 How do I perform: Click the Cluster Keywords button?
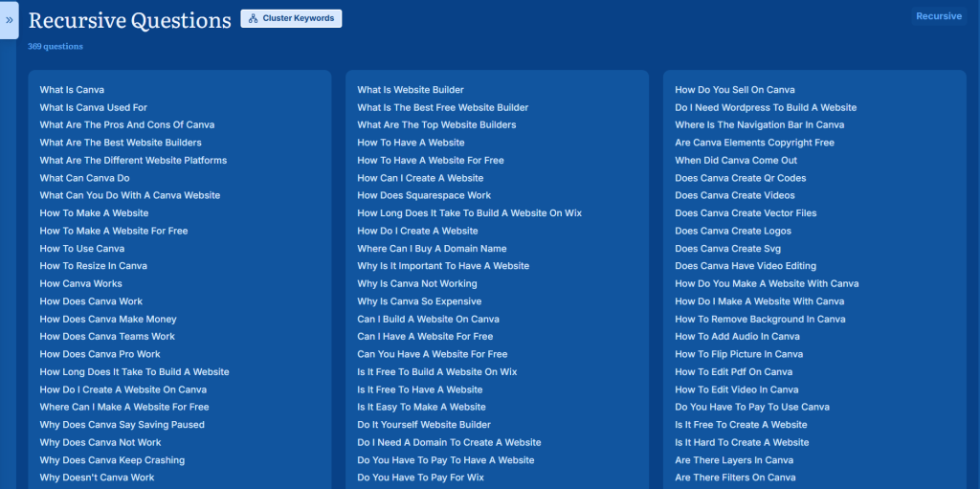tap(291, 18)
